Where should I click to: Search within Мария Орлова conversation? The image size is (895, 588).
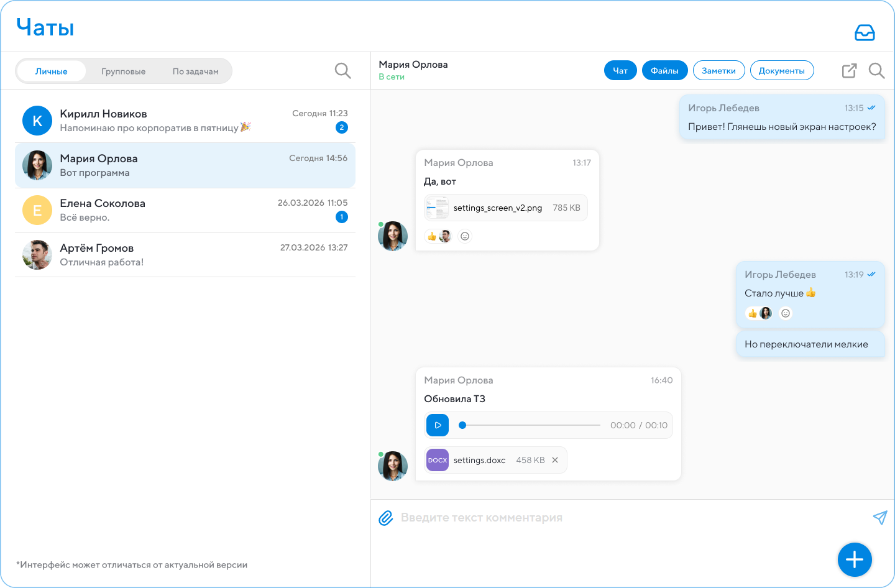coord(876,71)
